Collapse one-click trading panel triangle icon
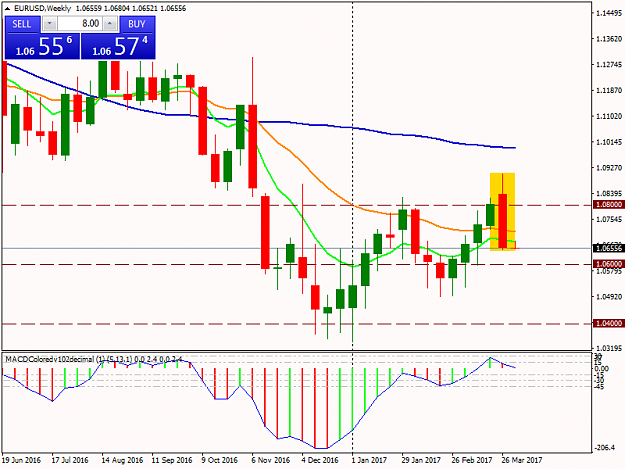 [8, 8]
